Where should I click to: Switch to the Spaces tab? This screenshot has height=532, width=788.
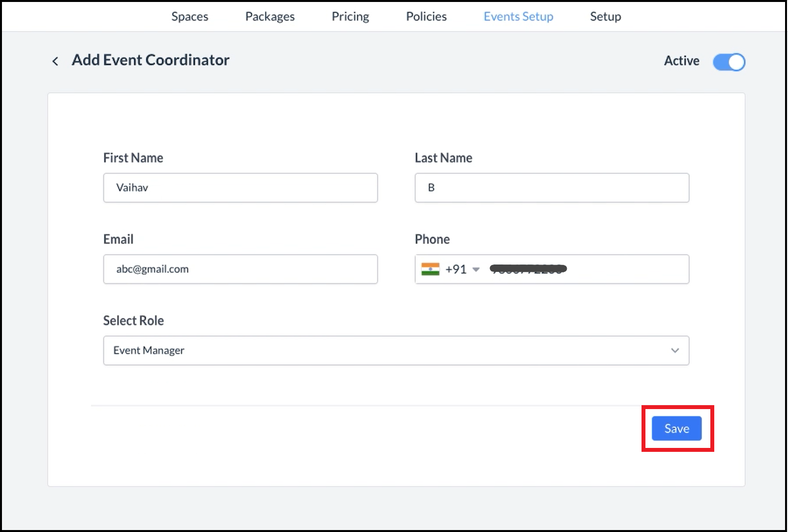point(190,17)
